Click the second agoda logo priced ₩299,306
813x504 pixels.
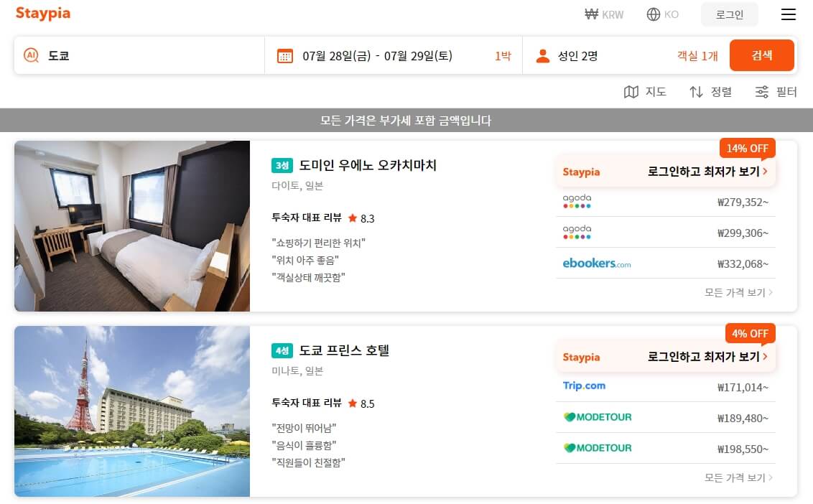tap(577, 232)
